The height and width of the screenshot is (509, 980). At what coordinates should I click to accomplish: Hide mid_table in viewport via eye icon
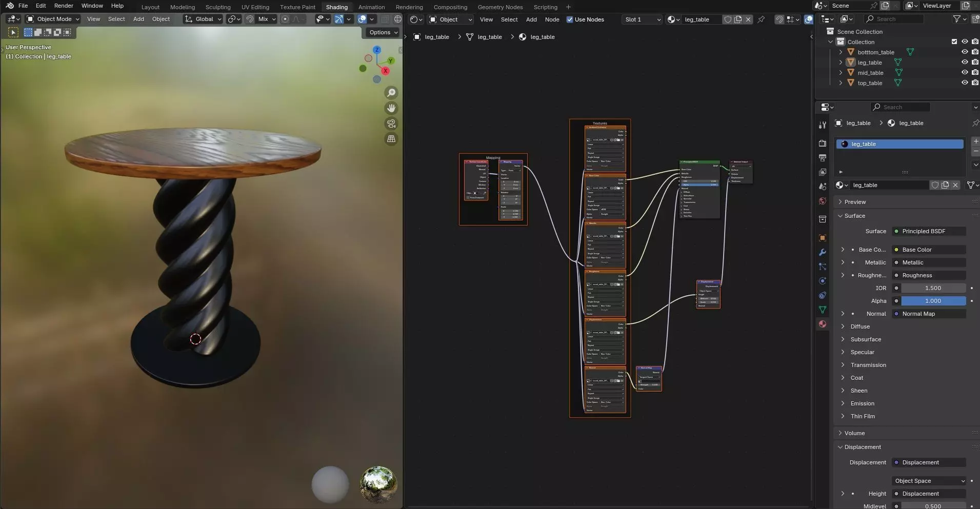point(965,72)
